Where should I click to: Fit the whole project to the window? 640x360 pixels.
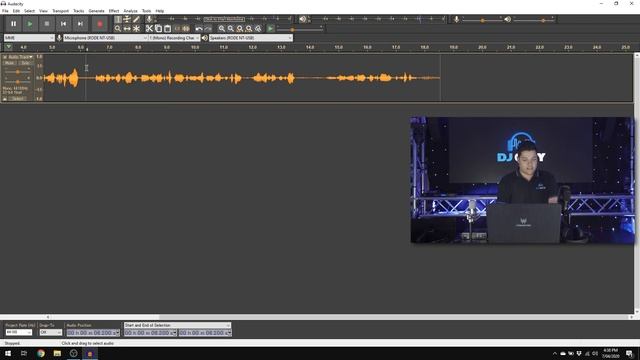coord(249,29)
